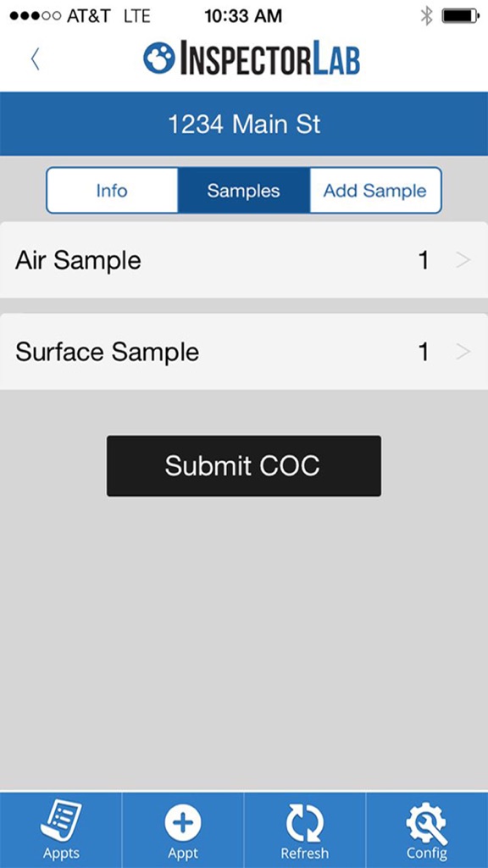Viewport: 488px width, 868px height.
Task: Tap the Refresh arrows icon
Action: (x=304, y=822)
